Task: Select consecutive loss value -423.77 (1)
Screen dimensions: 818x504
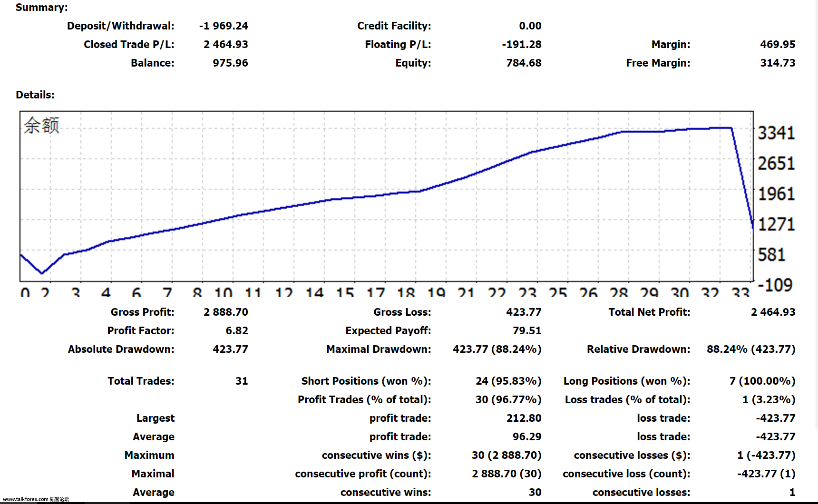Action: coord(766,474)
